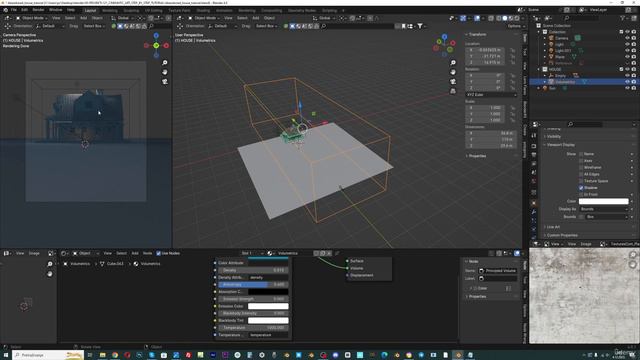Image resolution: width=640 pixels, height=360 pixels.
Task: Switch to the Layout workspace tab
Action: point(90,10)
